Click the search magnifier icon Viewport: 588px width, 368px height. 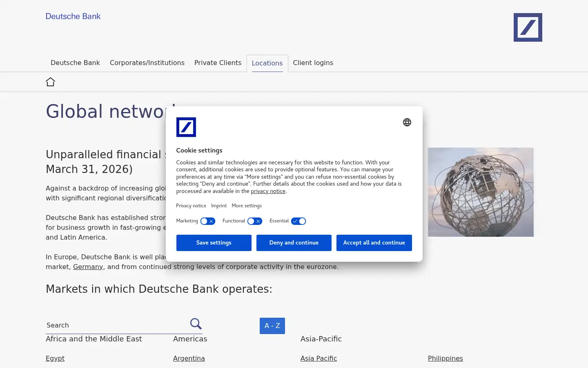196,324
